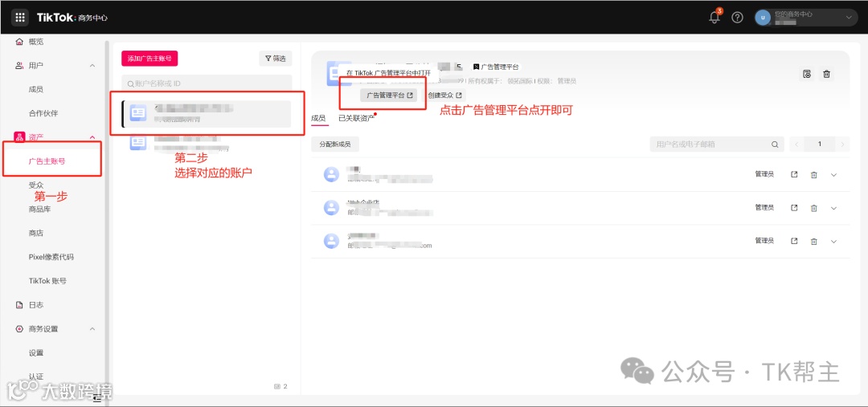Viewport: 868px width, 407px height.
Task: Open 商店 in the sidebar
Action: (36, 233)
